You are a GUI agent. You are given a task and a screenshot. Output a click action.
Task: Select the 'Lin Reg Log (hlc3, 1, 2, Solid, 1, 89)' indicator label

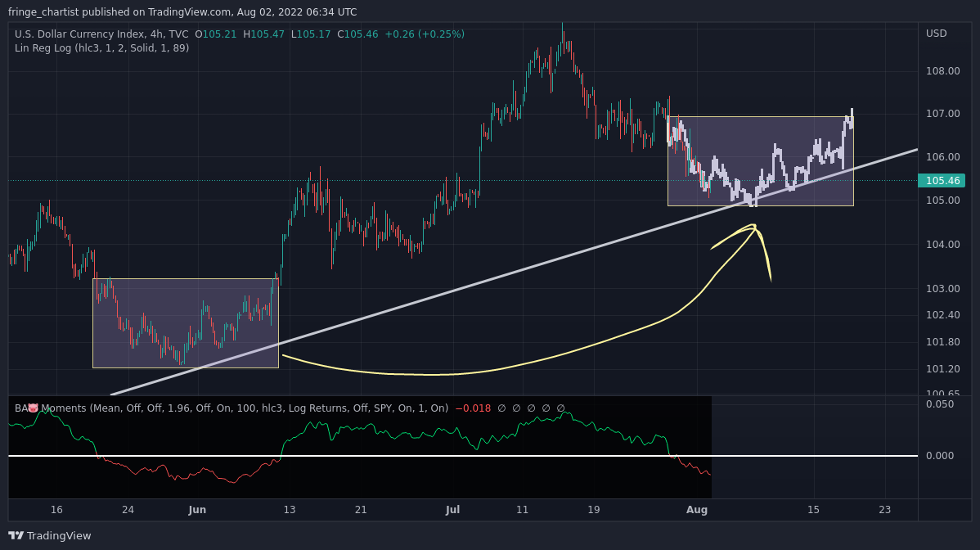coord(102,48)
